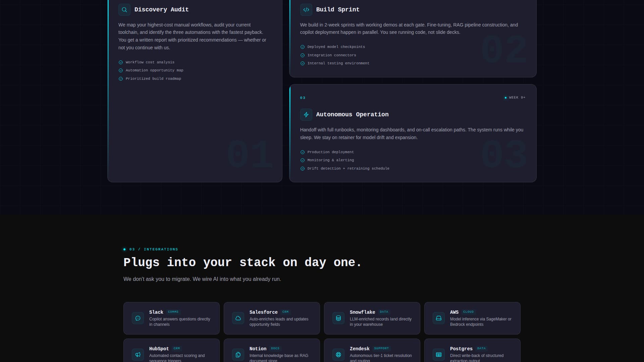Viewport: 644px width, 362px height.
Task: Click the Build Sprint heading
Action: (338, 10)
